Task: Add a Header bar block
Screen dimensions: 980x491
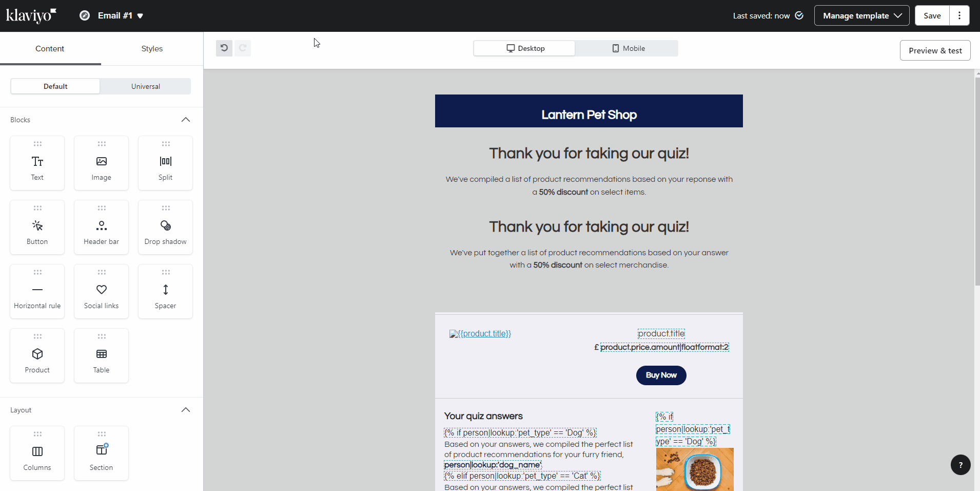Action: [102, 227]
